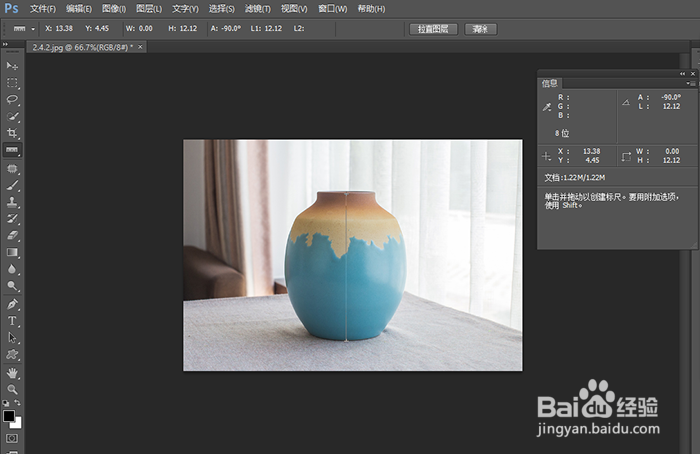Open the Info panel options menu
The height and width of the screenshot is (454, 700).
point(691,83)
